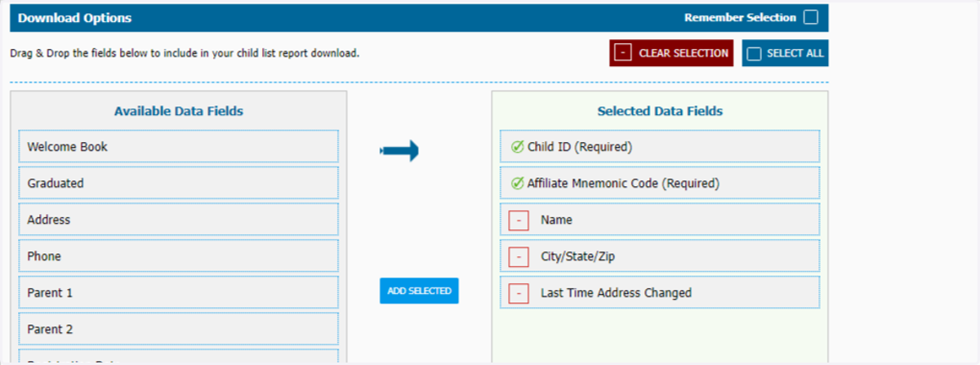Click the Selected Data Fields heading
This screenshot has width=980, height=365.
coord(660,111)
